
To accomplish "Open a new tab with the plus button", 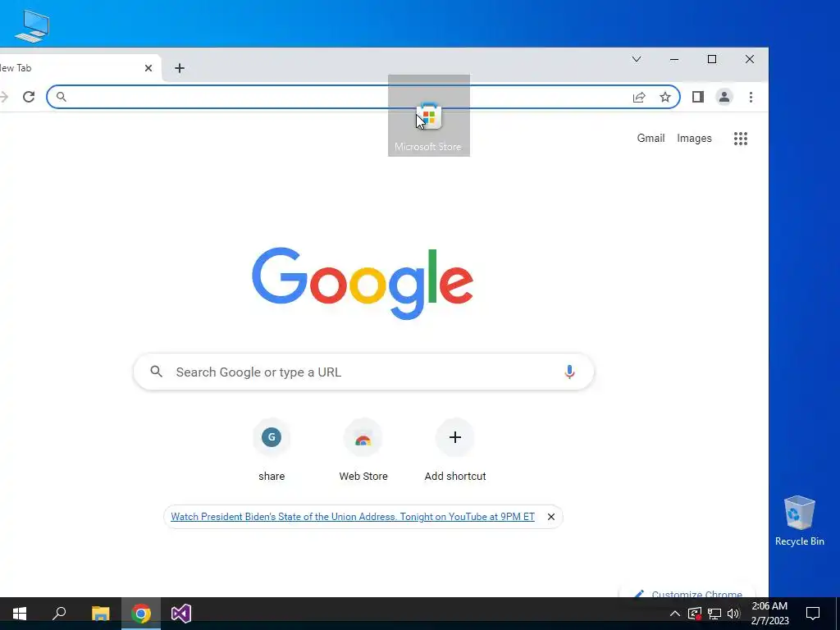I will click(x=180, y=68).
